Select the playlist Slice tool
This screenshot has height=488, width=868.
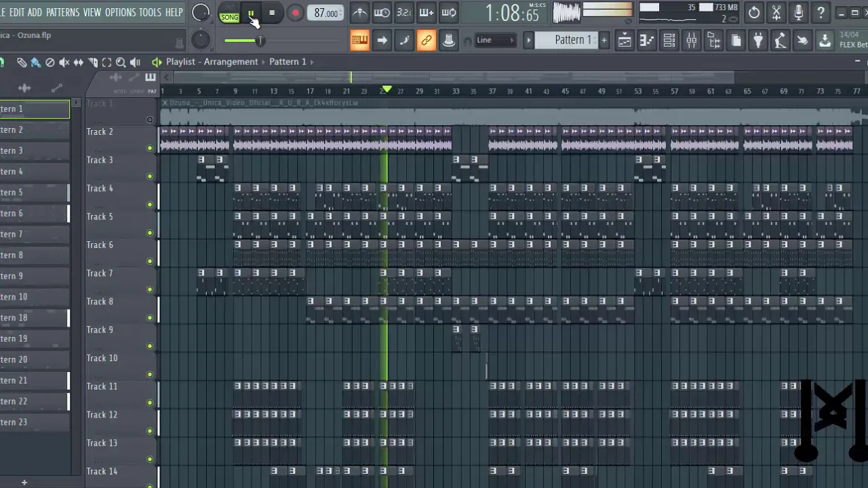tap(93, 62)
